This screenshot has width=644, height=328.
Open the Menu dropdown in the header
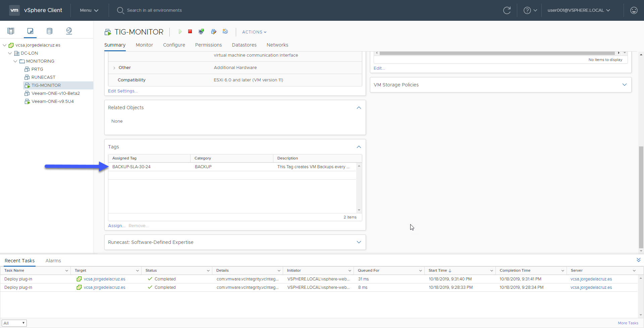[x=89, y=10]
